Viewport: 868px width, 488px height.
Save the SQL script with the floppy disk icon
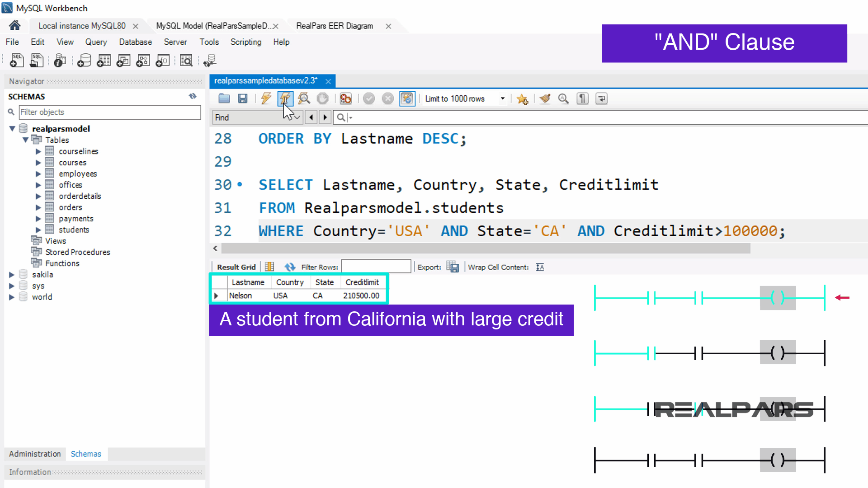(x=243, y=99)
